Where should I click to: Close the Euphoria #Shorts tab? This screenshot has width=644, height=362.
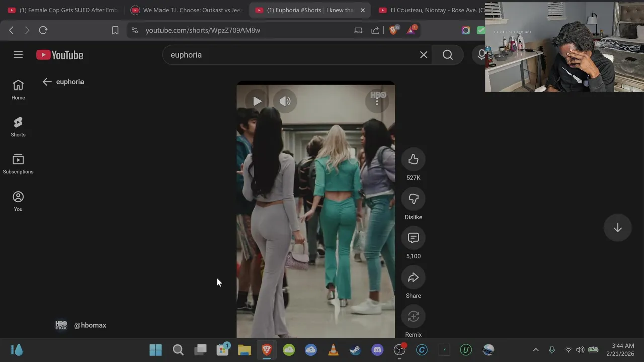coord(363,10)
